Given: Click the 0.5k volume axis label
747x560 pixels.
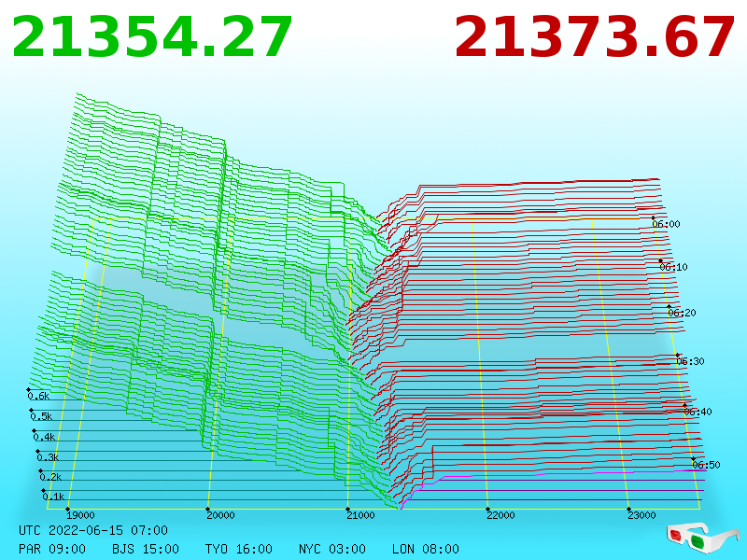Looking at the screenshot, I should 41,416.
